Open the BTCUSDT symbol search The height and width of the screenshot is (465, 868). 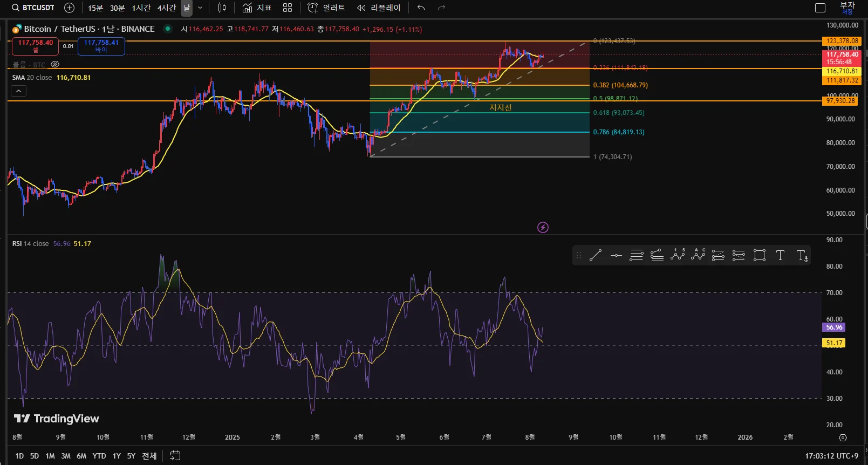point(33,8)
